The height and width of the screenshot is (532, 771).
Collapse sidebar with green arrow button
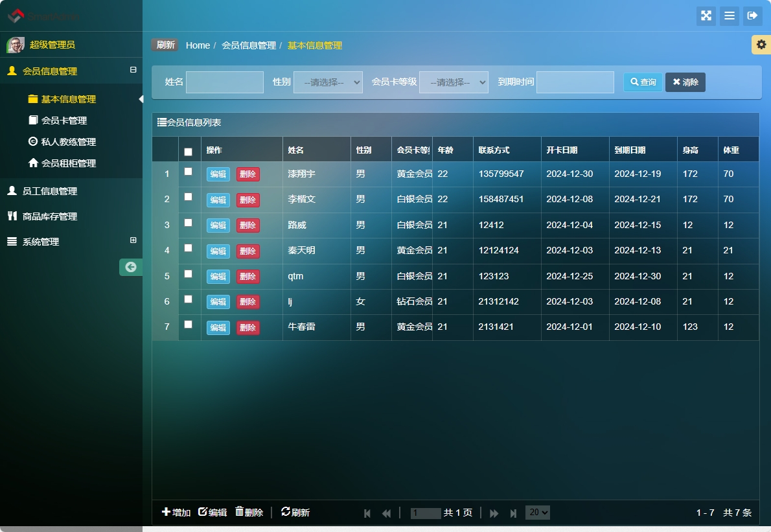(131, 267)
